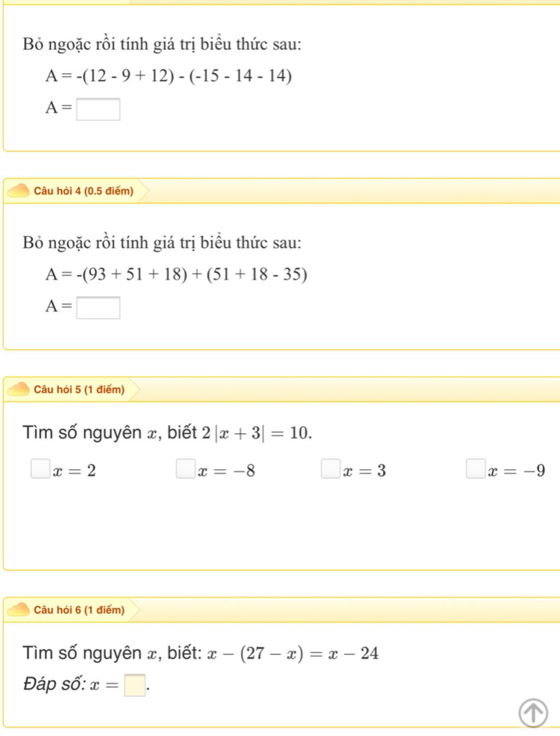This screenshot has height=736, width=560.
Task: Click the equation x − (27 − x) = x − 24
Action: point(293,653)
